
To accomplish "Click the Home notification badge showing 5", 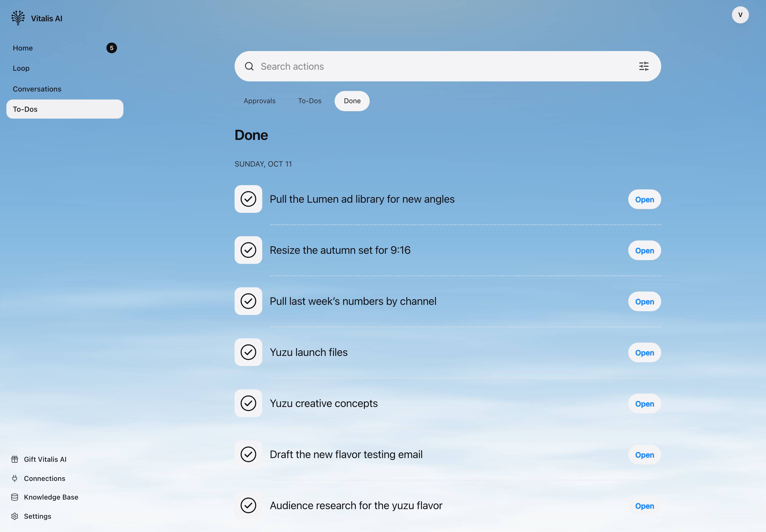I will coord(112,48).
